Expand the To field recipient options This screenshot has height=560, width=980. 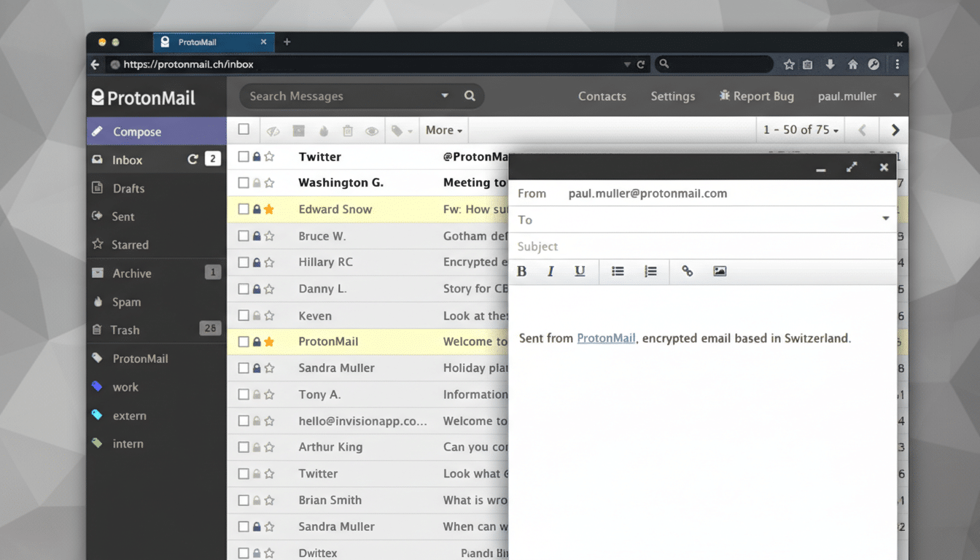coord(886,219)
